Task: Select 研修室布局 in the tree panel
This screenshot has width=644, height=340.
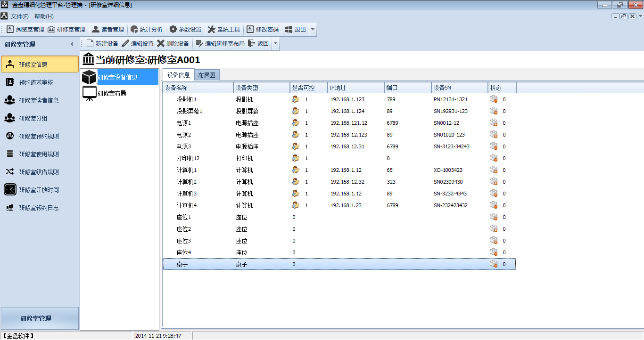Action: [111, 93]
